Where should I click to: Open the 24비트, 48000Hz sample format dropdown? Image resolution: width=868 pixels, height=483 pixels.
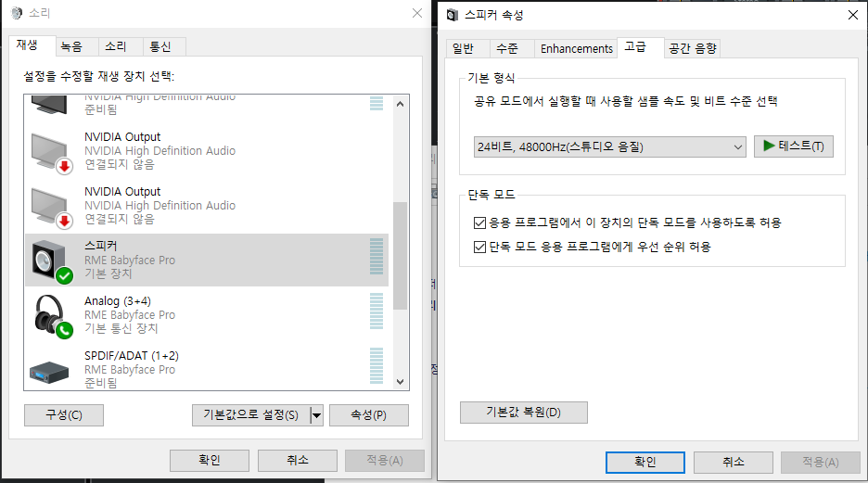tap(609, 147)
